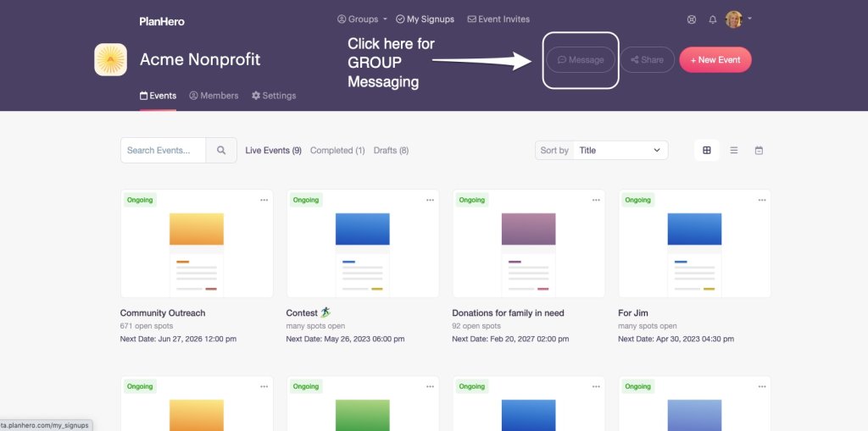Click the Message button
This screenshot has width=868, height=431.
(x=581, y=60)
